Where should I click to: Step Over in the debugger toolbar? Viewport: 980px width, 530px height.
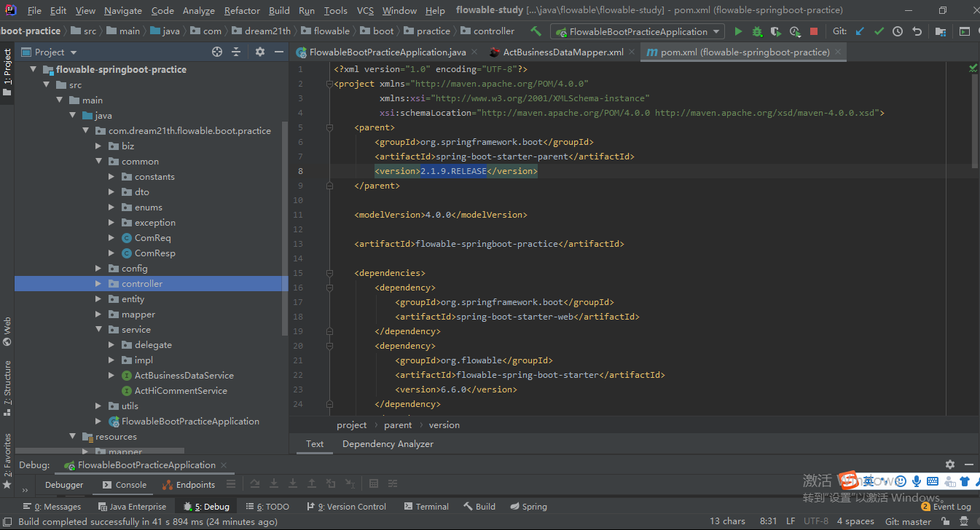coord(255,483)
